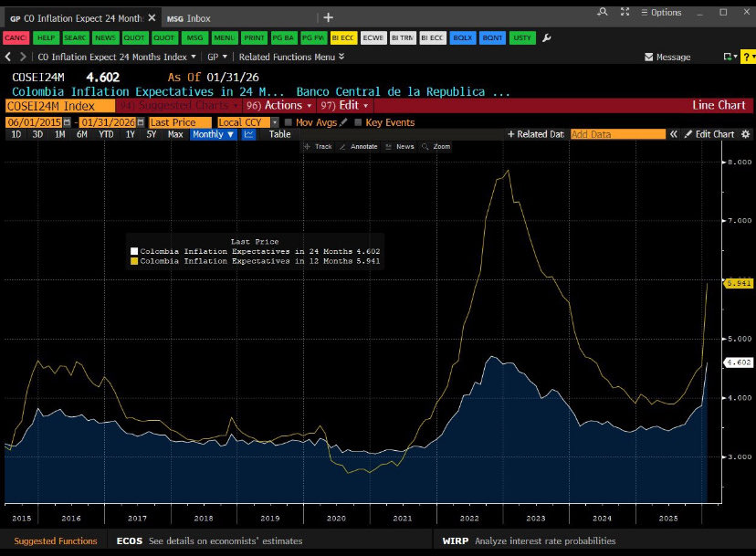Click the green NEWS shortcut button
This screenshot has width=756, height=556.
pos(105,37)
